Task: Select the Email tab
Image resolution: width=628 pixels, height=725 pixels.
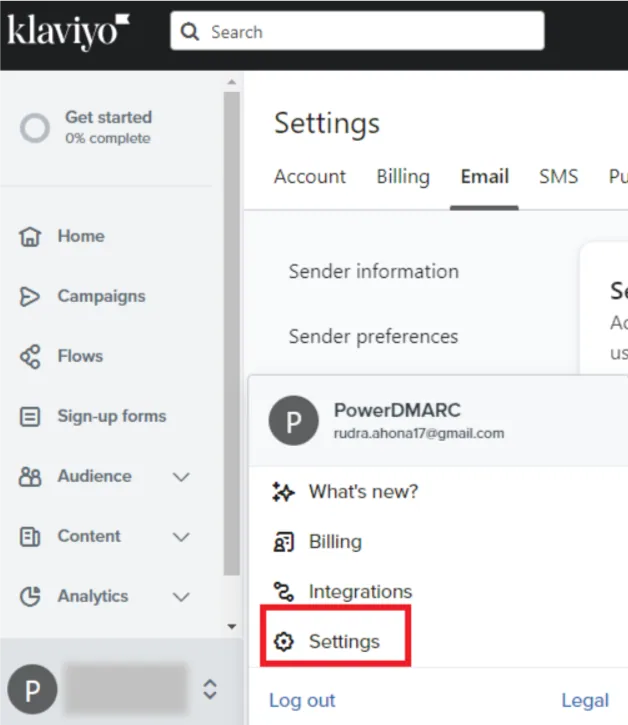Action: click(x=485, y=177)
